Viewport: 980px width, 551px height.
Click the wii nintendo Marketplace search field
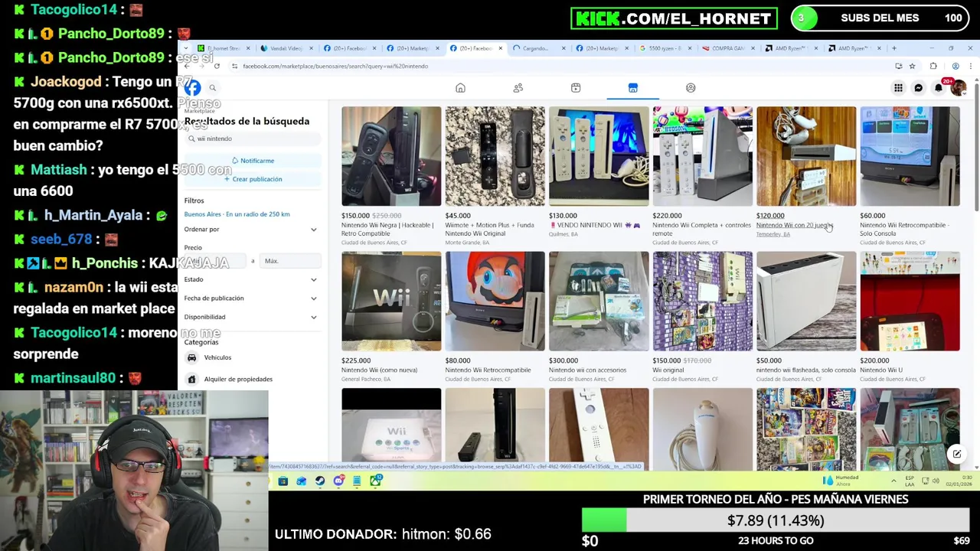tap(253, 139)
